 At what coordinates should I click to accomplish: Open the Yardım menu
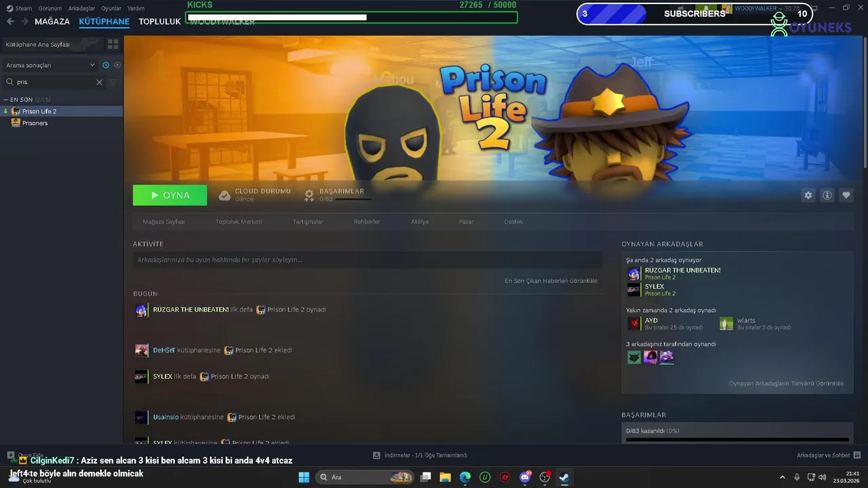tap(136, 8)
